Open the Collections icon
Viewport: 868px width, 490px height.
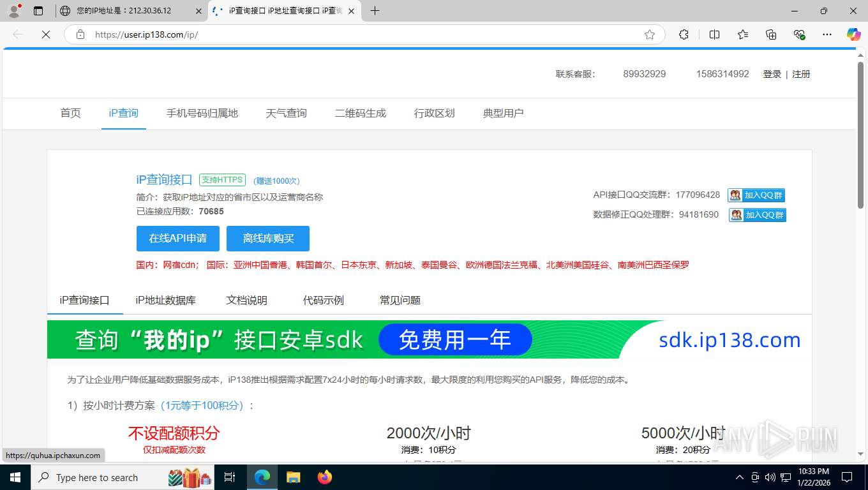pos(771,34)
